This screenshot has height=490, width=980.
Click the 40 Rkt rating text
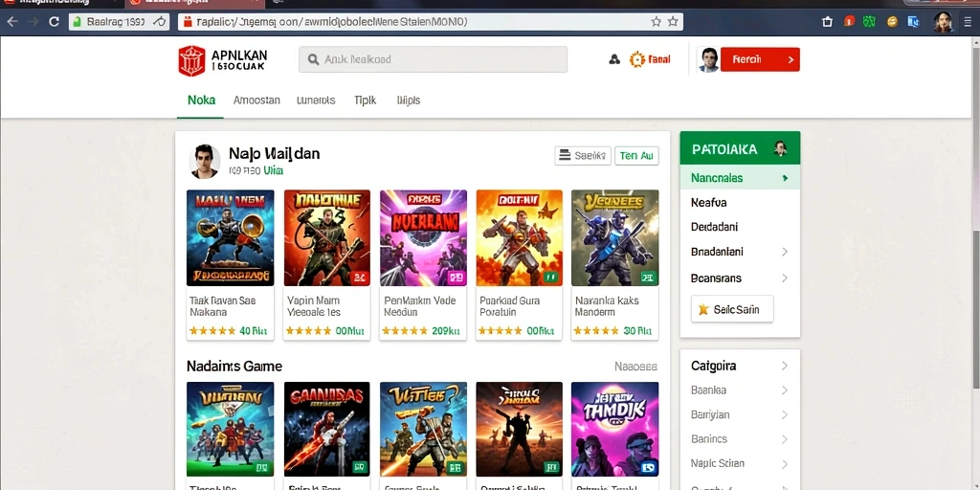pyautogui.click(x=254, y=330)
